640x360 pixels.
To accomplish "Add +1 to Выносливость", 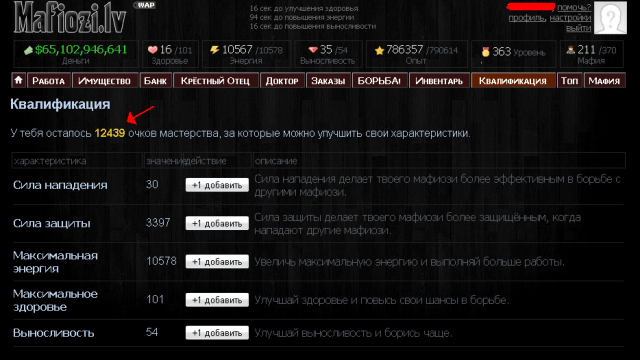I will tap(217, 333).
